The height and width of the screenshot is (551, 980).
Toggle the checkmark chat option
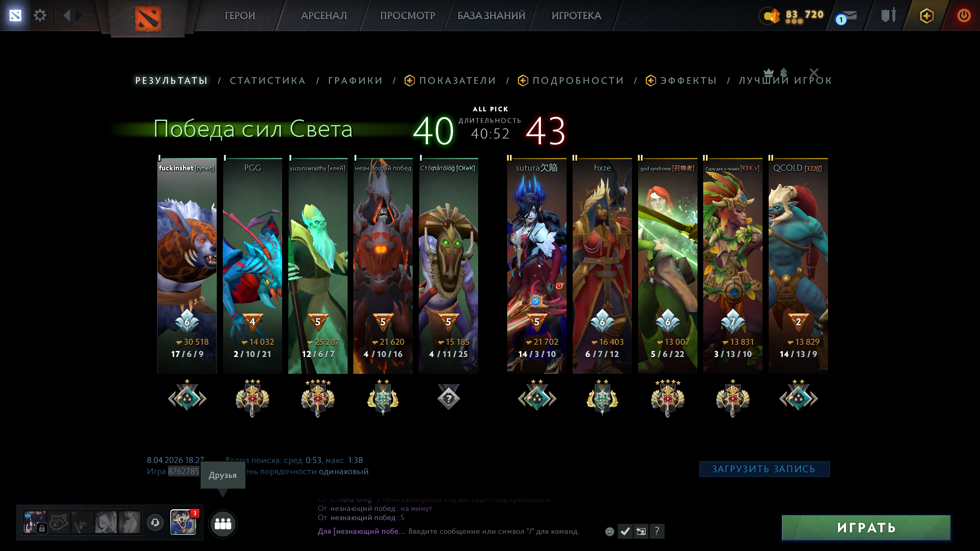[625, 531]
